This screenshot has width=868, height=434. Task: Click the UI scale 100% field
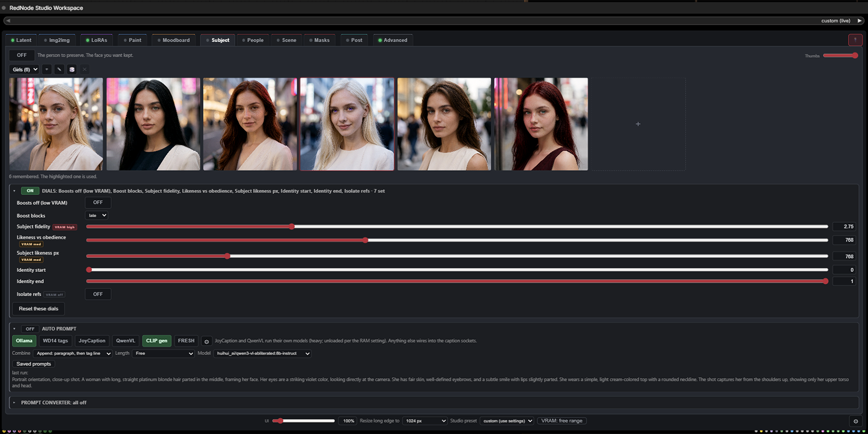click(x=349, y=421)
